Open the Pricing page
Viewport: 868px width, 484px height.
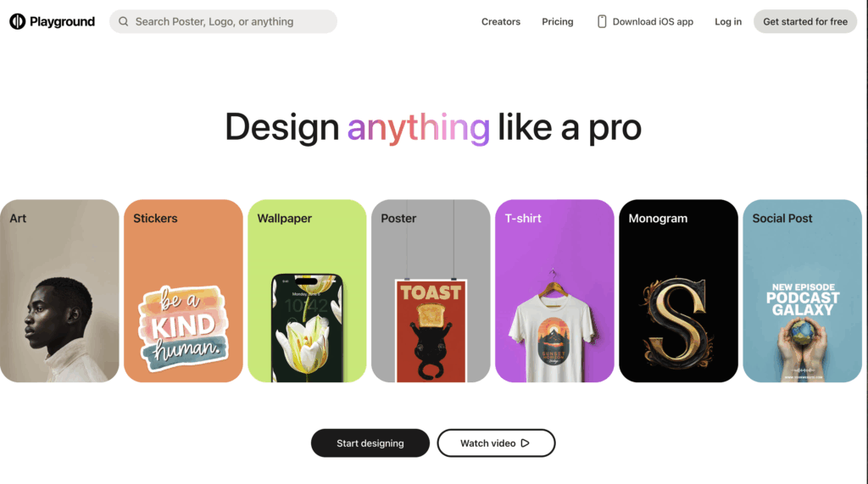point(558,21)
